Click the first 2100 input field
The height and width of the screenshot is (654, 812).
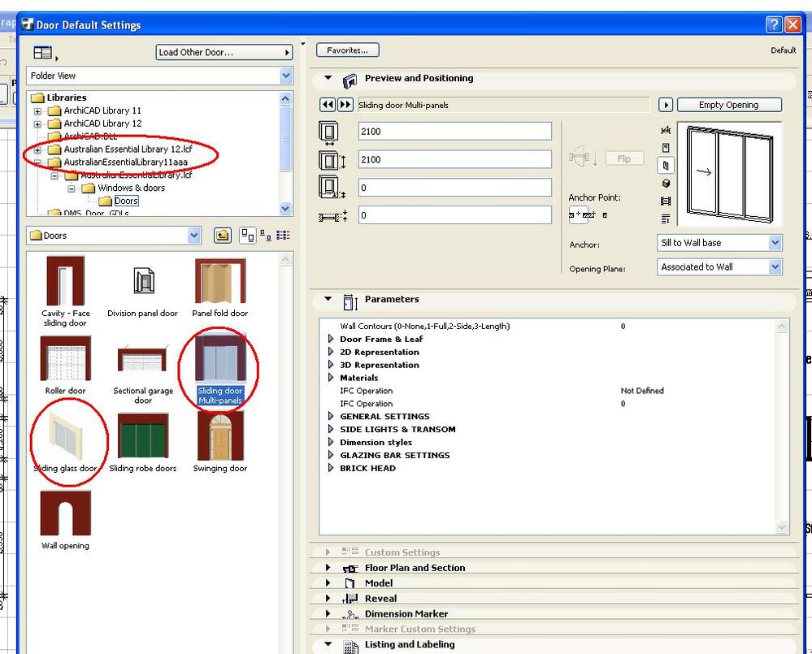(454, 132)
